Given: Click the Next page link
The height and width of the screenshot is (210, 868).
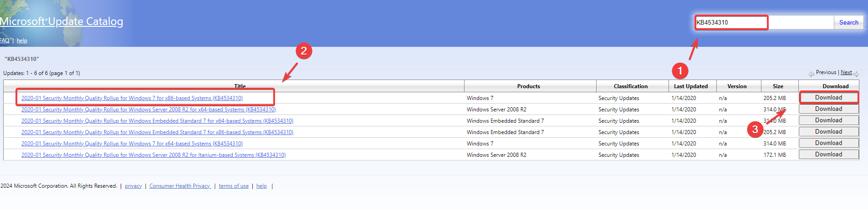Looking at the screenshot, I should click(846, 72).
